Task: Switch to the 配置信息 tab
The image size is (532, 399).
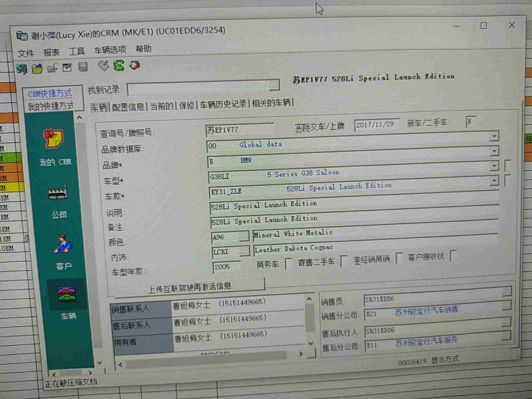Action: [x=128, y=107]
